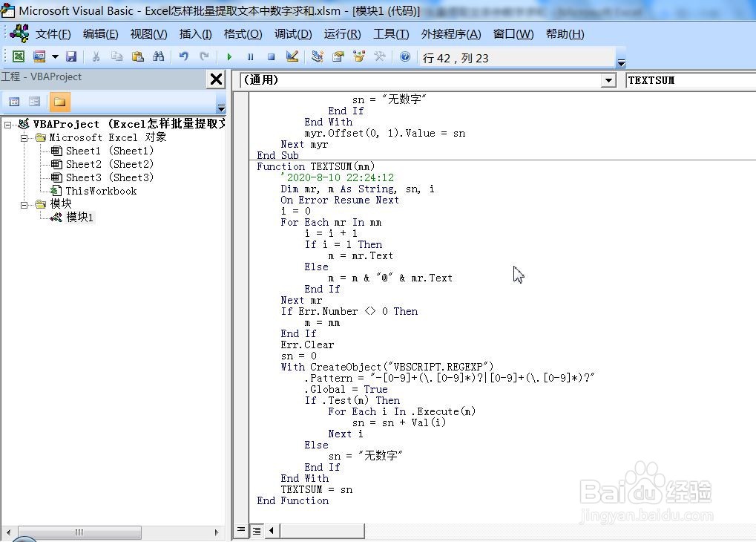
Task: Select Sheet2 (Sheet2) in project tree
Action: tap(110, 165)
